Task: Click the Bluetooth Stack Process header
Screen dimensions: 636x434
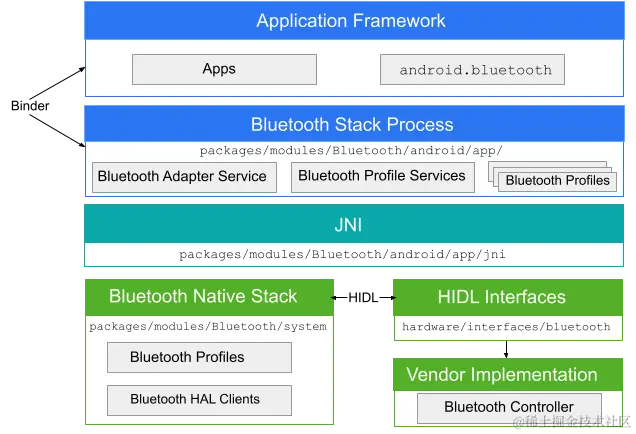Action: 354,124
